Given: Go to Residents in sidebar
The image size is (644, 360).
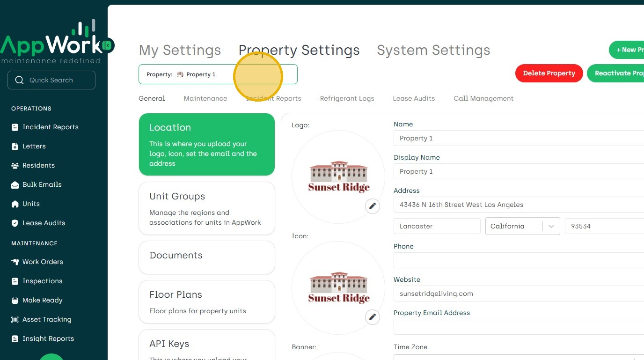Looking at the screenshot, I should tap(39, 166).
